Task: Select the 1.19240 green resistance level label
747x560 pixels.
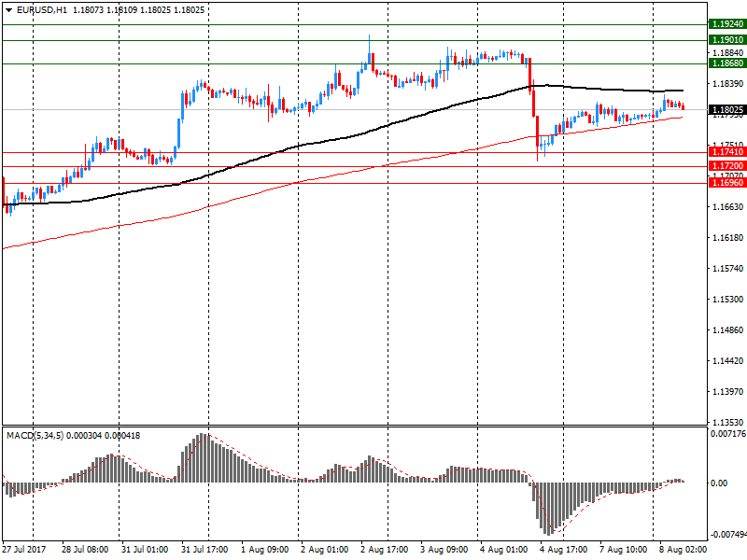Action: 727,24
